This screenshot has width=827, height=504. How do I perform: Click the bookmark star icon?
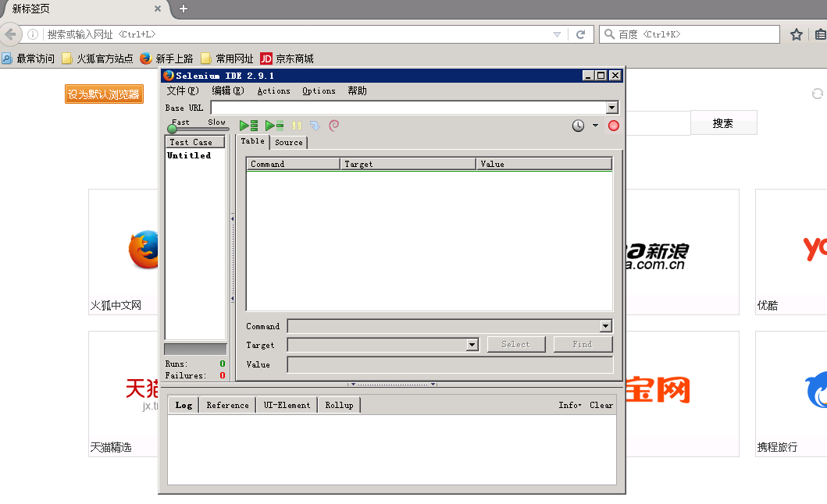tap(797, 35)
